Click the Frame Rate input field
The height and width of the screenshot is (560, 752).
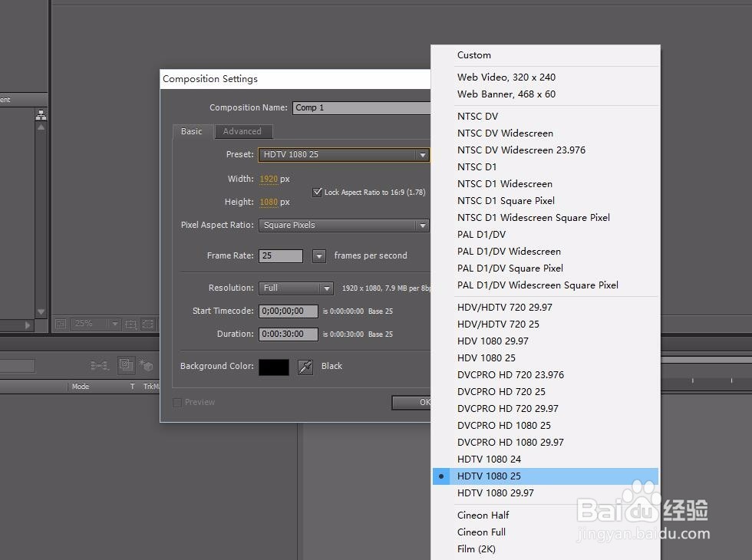(x=281, y=256)
